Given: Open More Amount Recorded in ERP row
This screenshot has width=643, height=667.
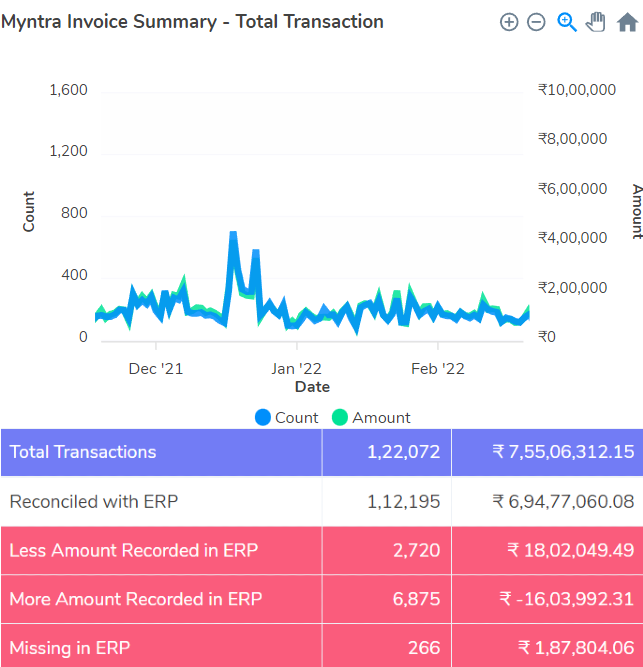Looking at the screenshot, I should click(x=322, y=599).
